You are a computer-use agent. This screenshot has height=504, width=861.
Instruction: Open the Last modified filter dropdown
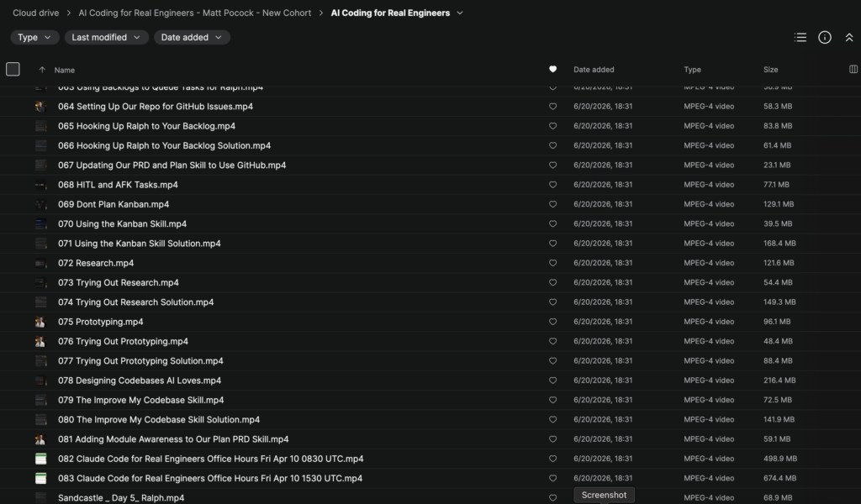tap(107, 37)
